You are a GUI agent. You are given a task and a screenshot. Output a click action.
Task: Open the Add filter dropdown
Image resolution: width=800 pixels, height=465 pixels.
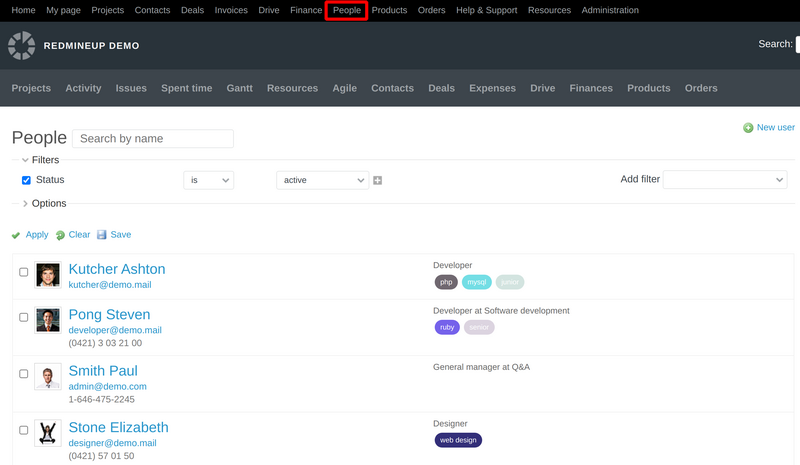click(725, 179)
